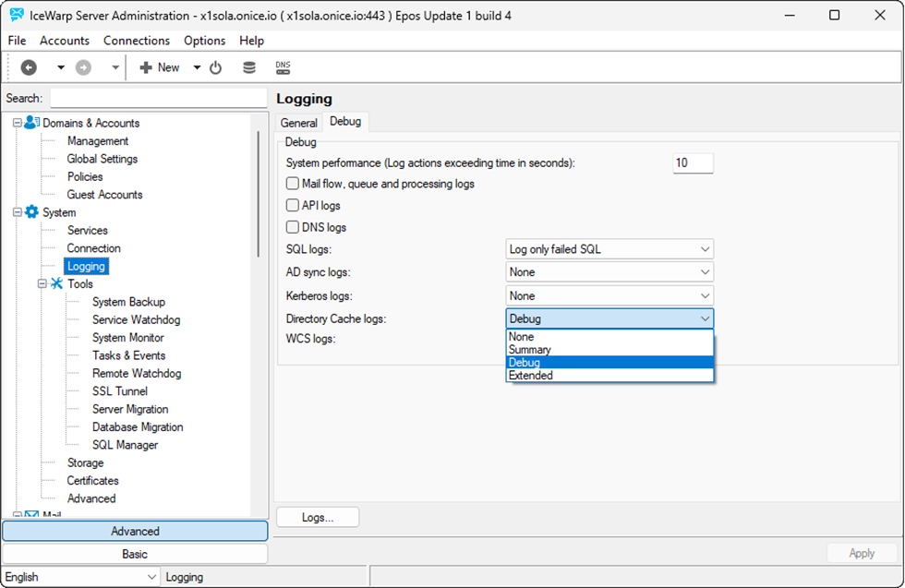Viewport: 905px width, 588px height.
Task: Open Remote Watchdog tool
Action: click(x=137, y=373)
